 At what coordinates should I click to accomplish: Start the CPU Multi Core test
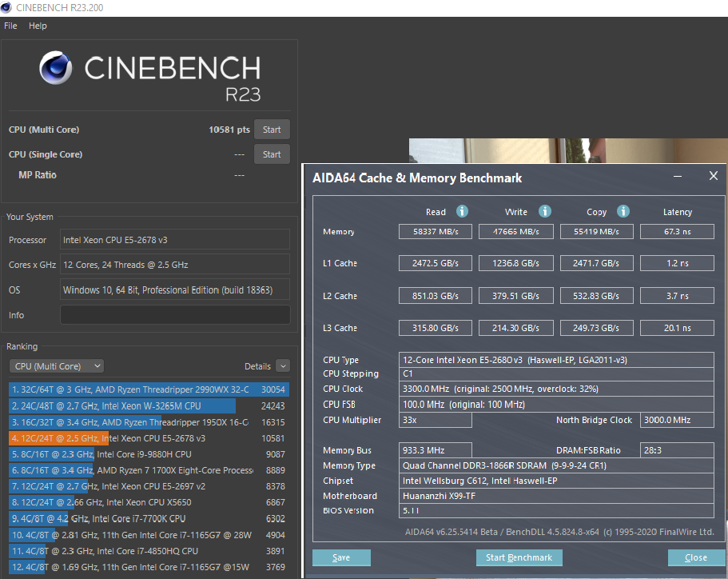tap(272, 130)
